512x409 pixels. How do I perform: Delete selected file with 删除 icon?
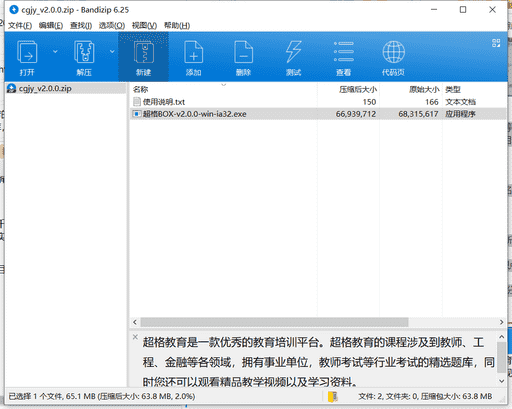244,57
